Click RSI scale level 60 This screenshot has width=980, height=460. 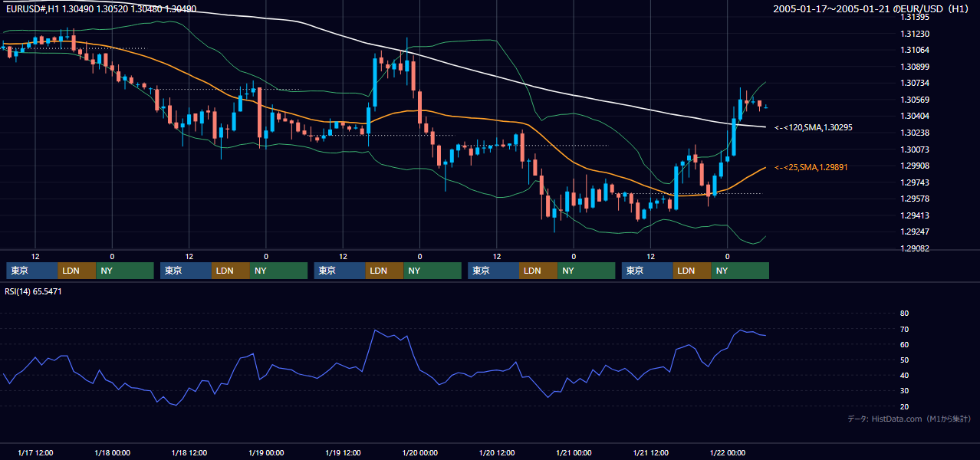[x=904, y=344]
